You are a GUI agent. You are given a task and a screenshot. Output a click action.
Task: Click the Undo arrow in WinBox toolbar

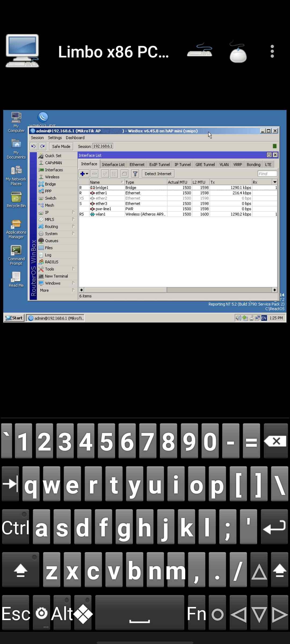tap(33, 146)
